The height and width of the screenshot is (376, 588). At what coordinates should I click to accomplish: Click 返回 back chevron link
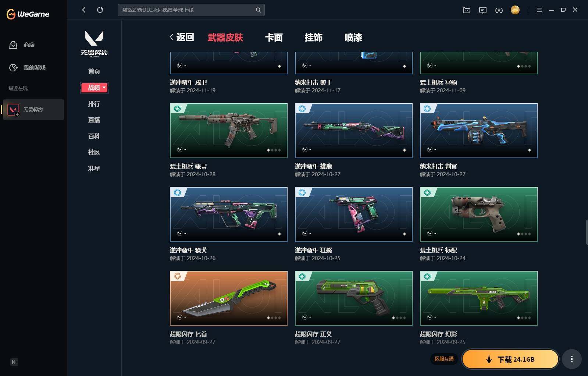[x=182, y=37]
